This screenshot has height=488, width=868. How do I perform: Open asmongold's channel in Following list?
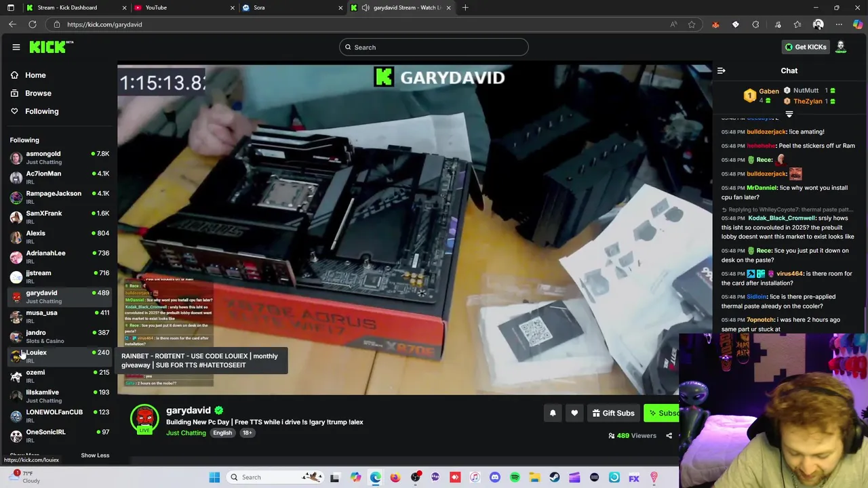tap(60, 157)
